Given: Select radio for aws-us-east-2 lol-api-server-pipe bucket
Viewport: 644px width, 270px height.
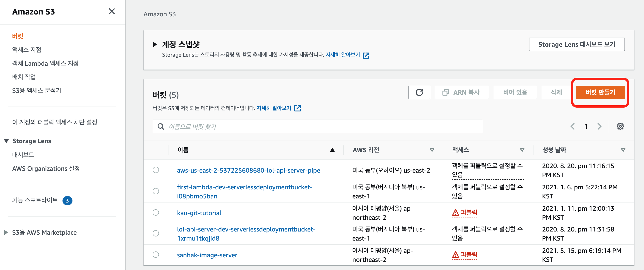Looking at the screenshot, I should [156, 170].
